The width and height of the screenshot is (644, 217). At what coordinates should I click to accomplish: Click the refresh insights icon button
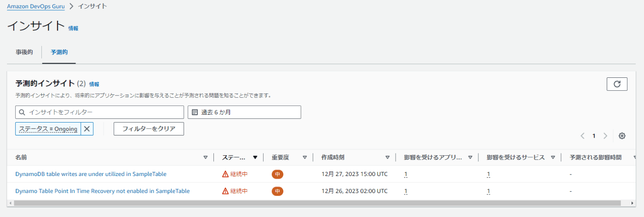click(x=617, y=84)
